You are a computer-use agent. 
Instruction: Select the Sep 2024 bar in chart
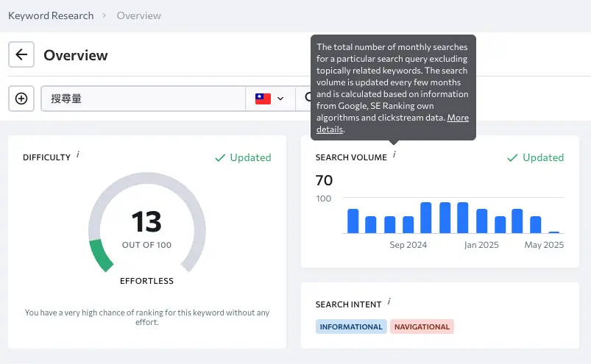click(x=408, y=224)
